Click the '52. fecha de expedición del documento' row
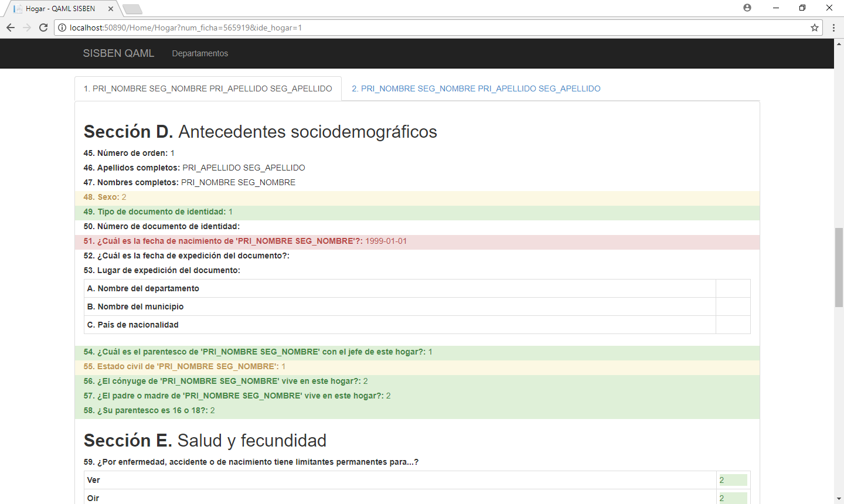 417,256
